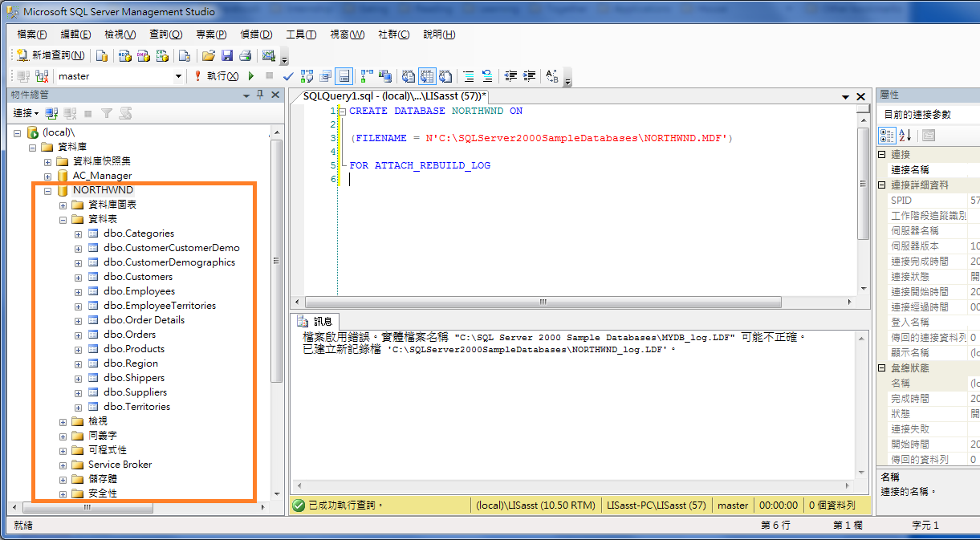Viewport: 980px width, 540px height.
Task: Click the Save icon in the toolbar
Action: pos(229,55)
